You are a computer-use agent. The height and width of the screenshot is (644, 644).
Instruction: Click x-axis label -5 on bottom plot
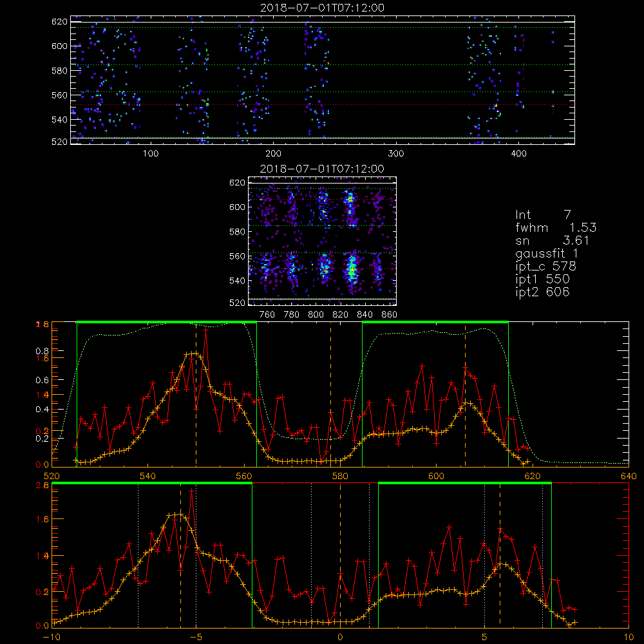pos(196,637)
